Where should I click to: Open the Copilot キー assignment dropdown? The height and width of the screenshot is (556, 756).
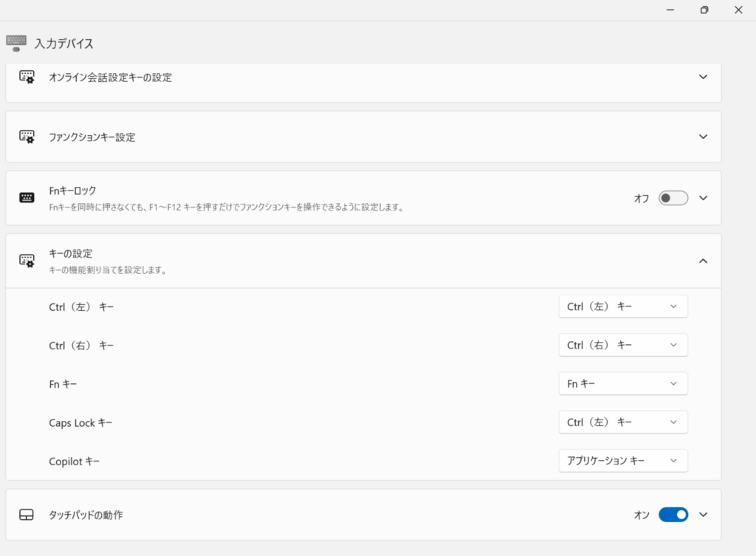coord(622,460)
